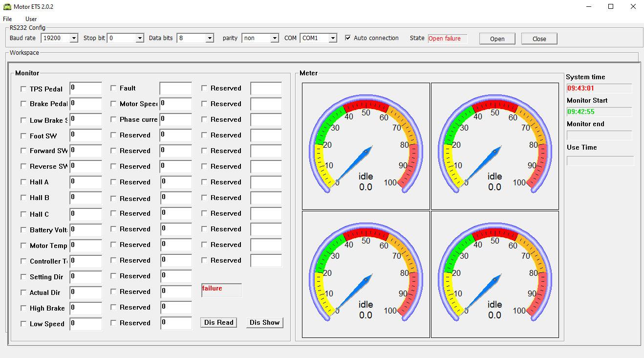Screen dimensions: 644x358
Task: Click the empty Monitor end field
Action: click(599, 135)
